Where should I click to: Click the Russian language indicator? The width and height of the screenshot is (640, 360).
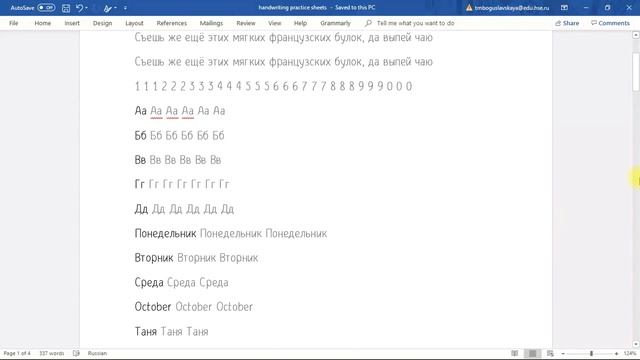[x=97, y=353]
